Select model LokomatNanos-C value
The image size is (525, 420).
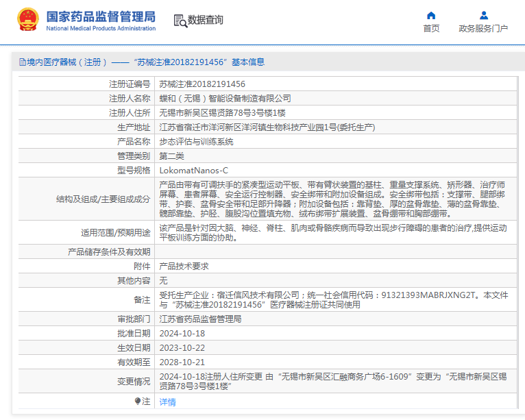pos(193,171)
